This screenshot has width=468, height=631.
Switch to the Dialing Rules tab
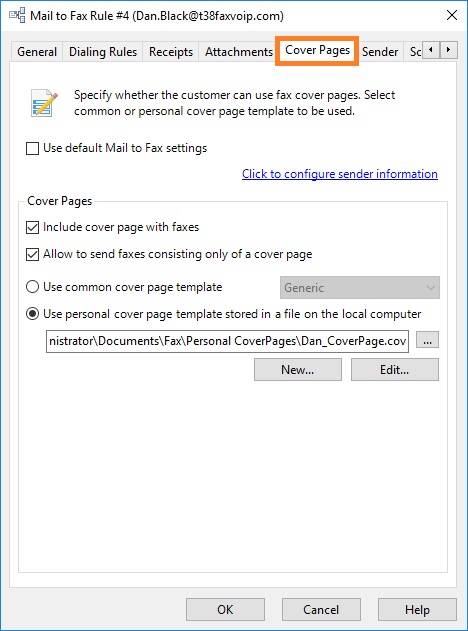coord(103,52)
